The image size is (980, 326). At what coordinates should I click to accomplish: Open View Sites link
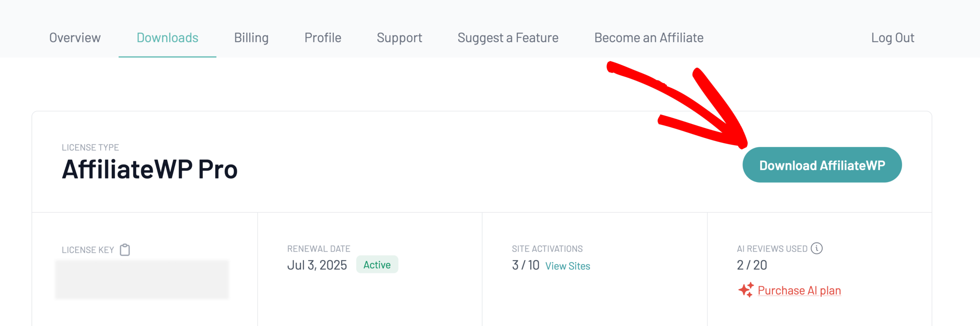pyautogui.click(x=568, y=266)
